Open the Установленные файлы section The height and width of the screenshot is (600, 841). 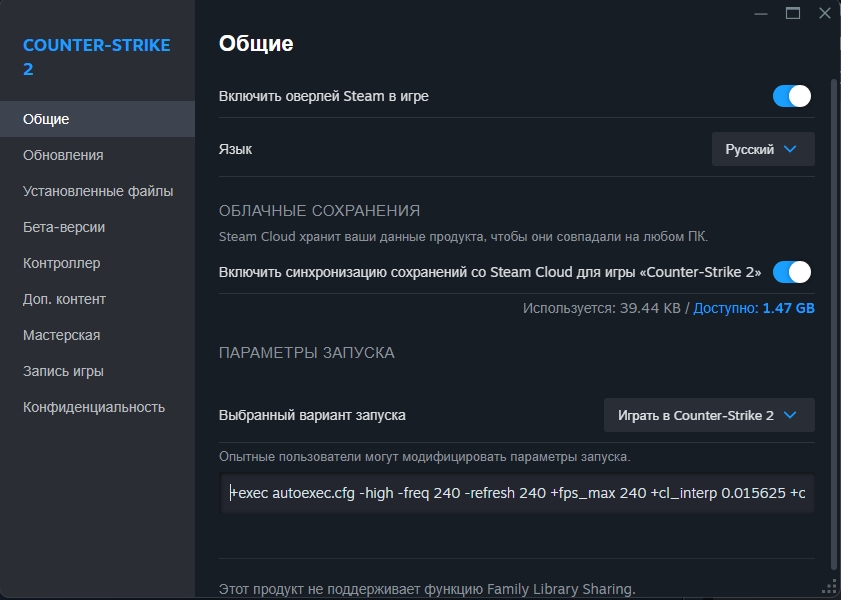pyautogui.click(x=98, y=191)
